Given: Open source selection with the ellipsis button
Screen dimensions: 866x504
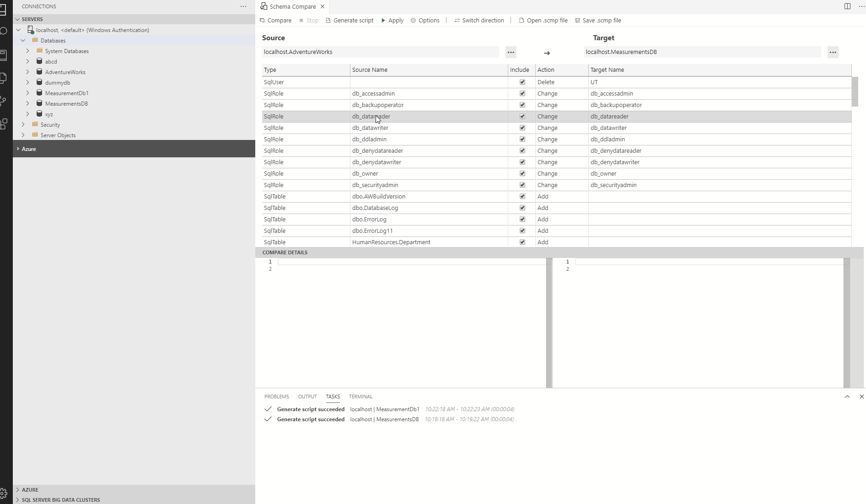Looking at the screenshot, I should tap(511, 52).
